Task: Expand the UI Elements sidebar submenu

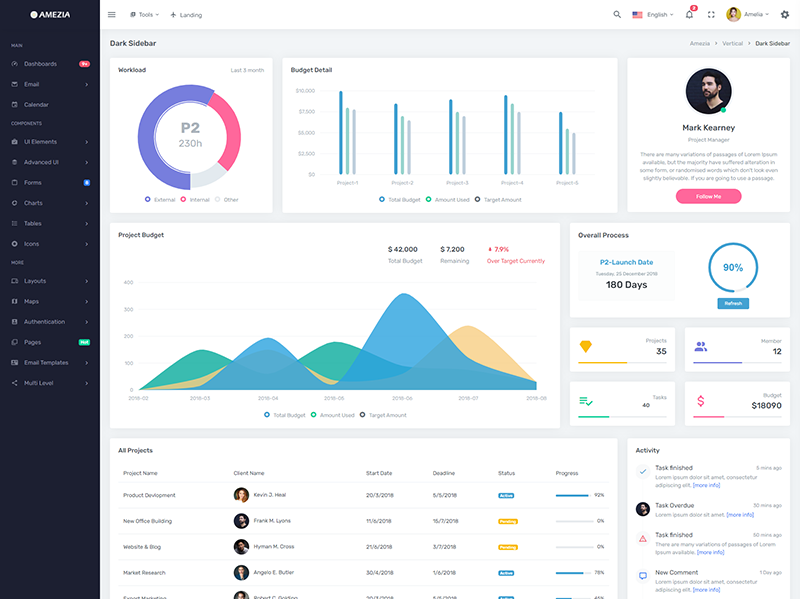Action: [x=50, y=142]
